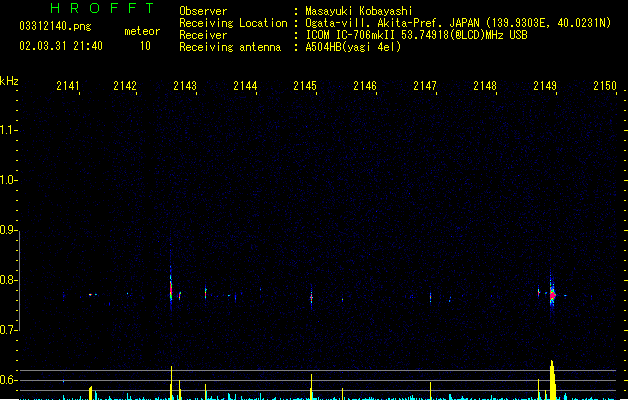
Task: Select observer name Masayuki Kobayashi
Action: pyautogui.click(x=359, y=11)
